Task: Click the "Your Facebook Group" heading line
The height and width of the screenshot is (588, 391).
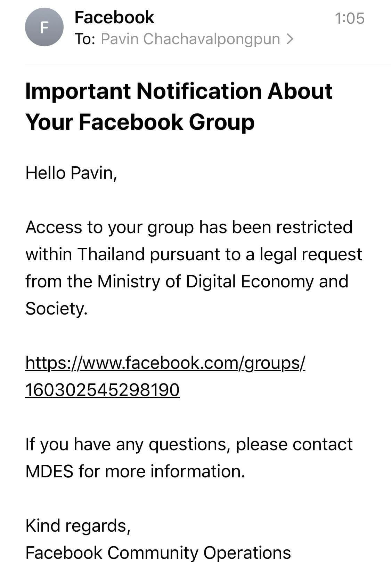Action: 140,122
